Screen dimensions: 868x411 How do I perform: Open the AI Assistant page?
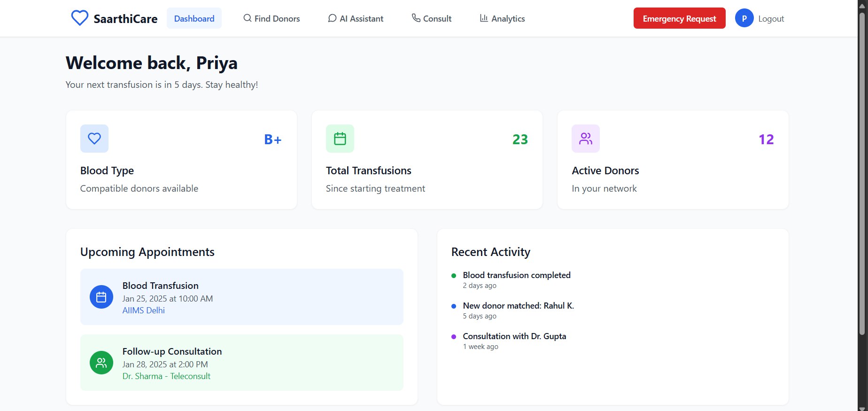click(356, 18)
